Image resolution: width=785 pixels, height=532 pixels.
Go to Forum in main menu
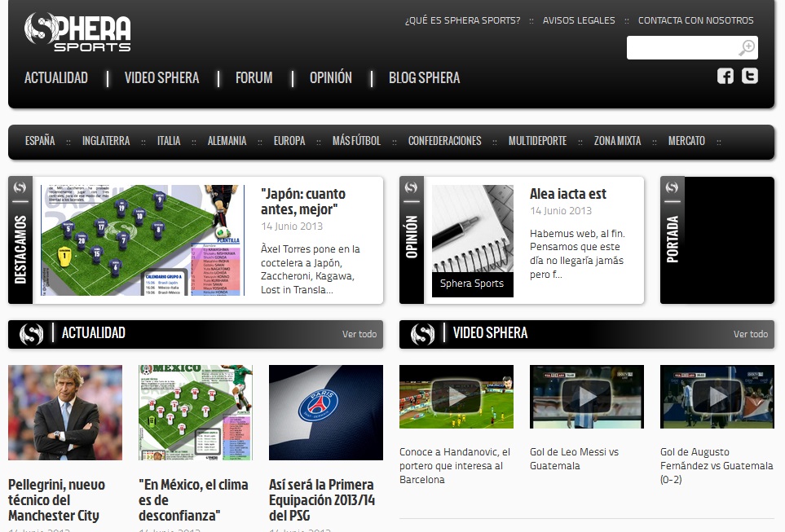coord(254,78)
